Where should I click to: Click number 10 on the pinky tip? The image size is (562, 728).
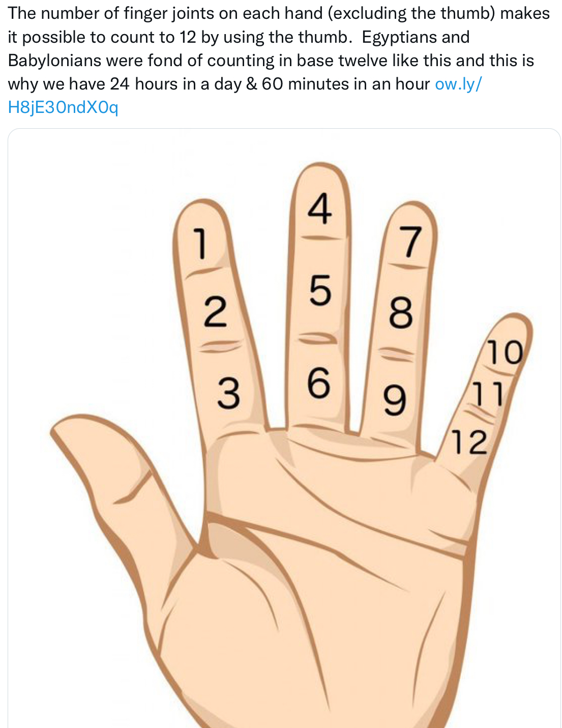pos(505,353)
